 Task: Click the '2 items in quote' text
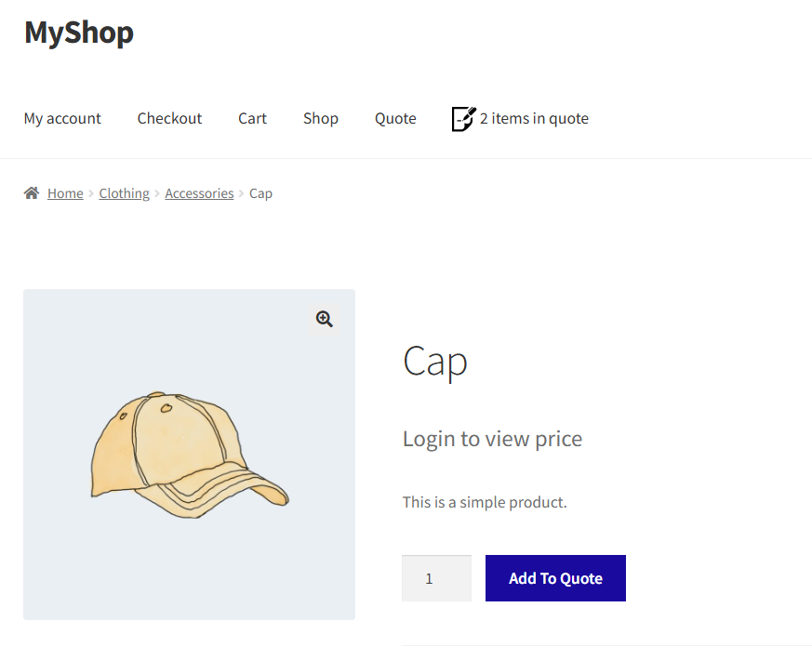534,119
